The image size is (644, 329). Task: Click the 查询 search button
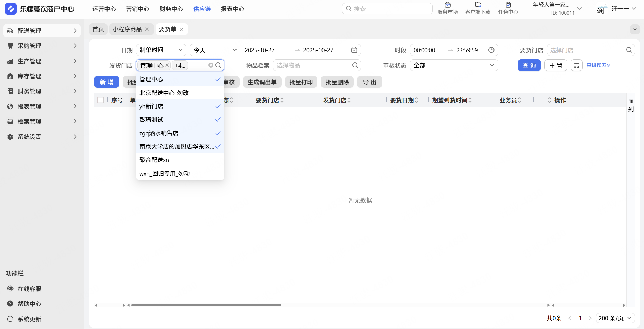coord(529,65)
